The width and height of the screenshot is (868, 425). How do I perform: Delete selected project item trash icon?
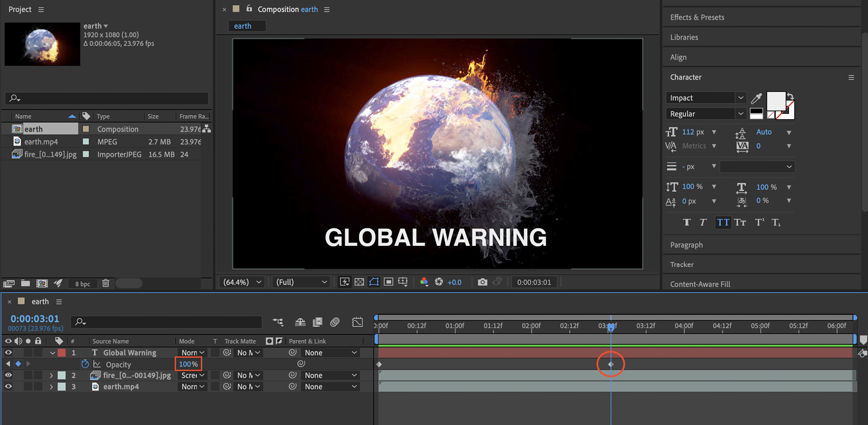tap(106, 283)
